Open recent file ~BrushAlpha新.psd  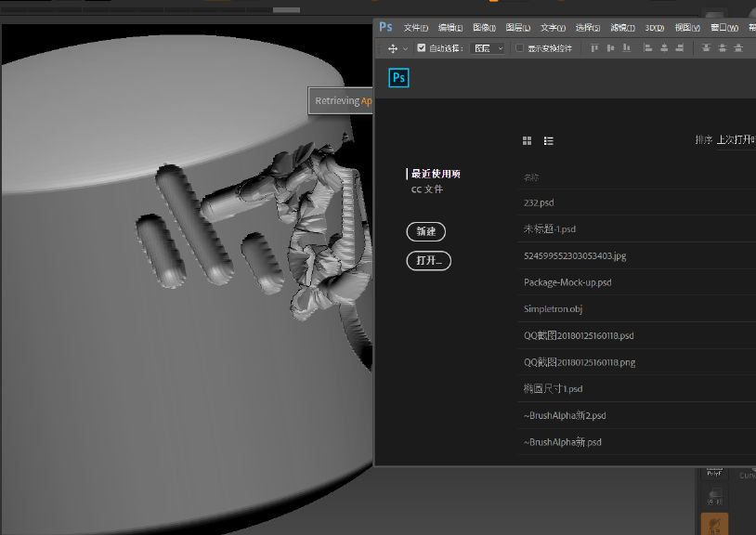click(x=637, y=442)
